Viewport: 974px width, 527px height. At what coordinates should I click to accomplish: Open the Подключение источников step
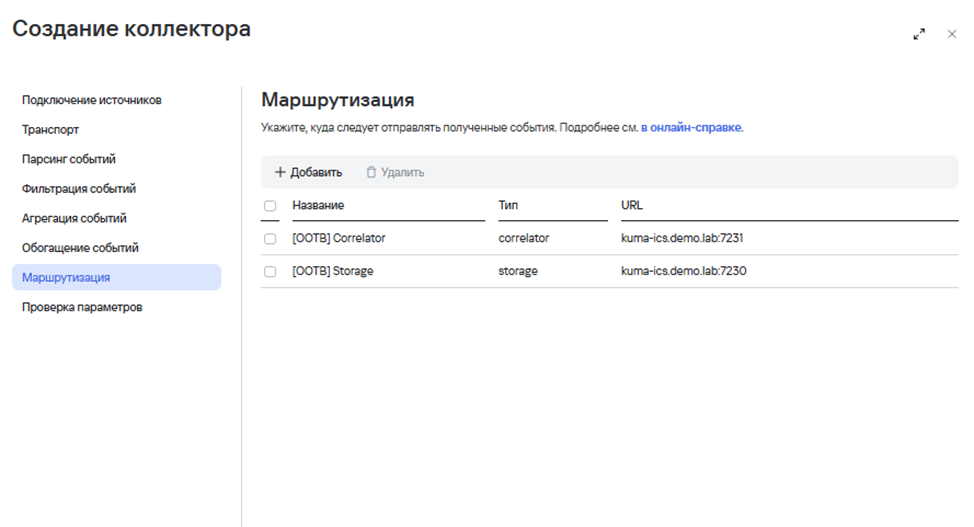(x=92, y=100)
